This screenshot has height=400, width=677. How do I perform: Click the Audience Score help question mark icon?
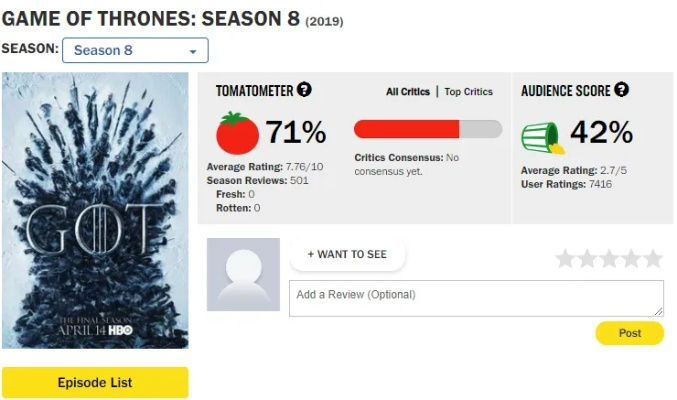tap(622, 90)
